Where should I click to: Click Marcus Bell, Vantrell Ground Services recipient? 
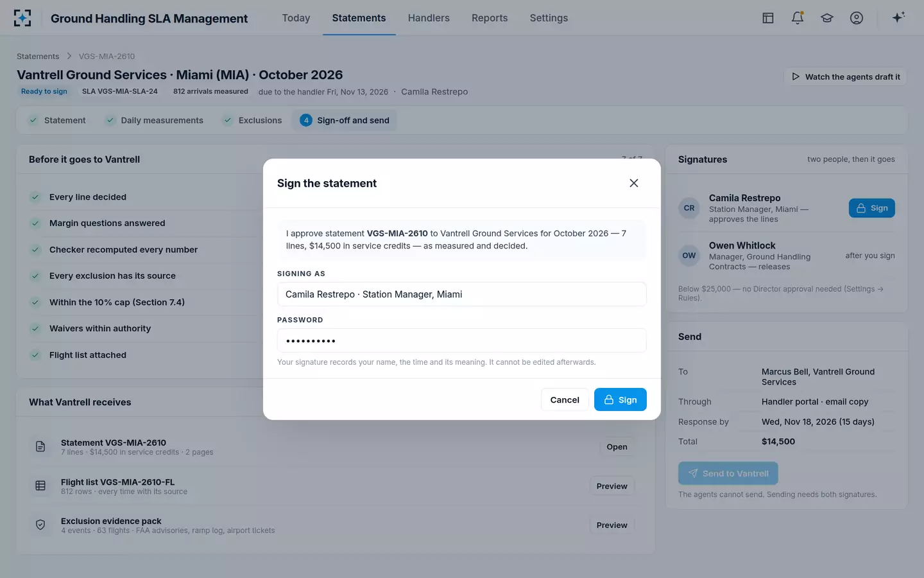point(818,377)
